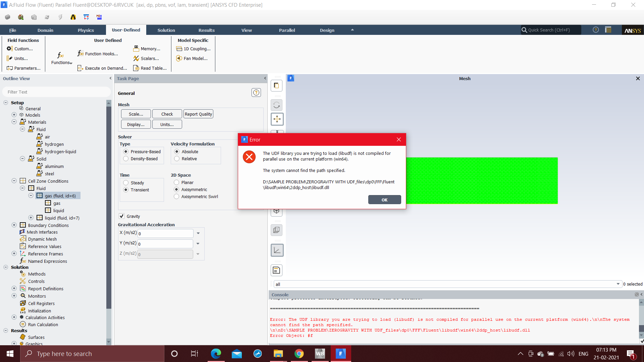
Task: Select the pan view tool in graphics toolbar
Action: [x=277, y=119]
